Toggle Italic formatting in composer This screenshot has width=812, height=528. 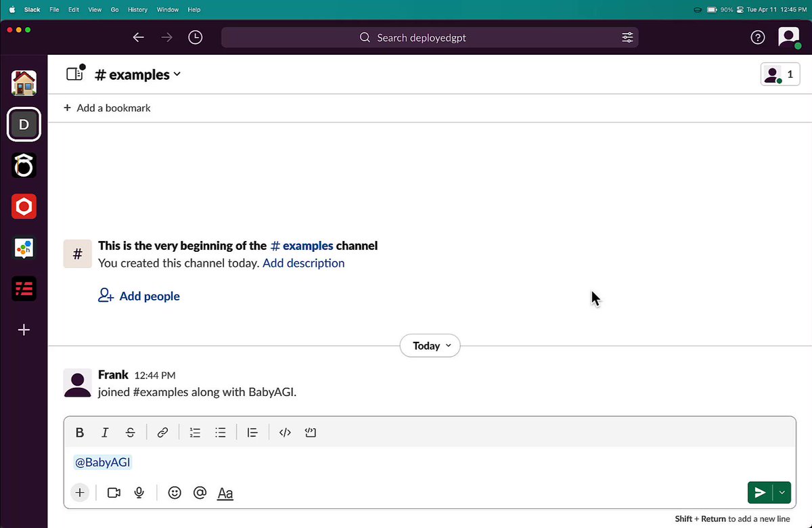pos(105,433)
